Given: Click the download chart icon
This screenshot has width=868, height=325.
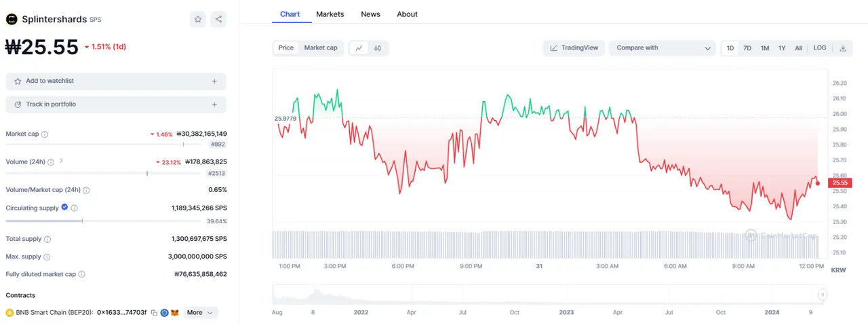Looking at the screenshot, I should (x=843, y=48).
